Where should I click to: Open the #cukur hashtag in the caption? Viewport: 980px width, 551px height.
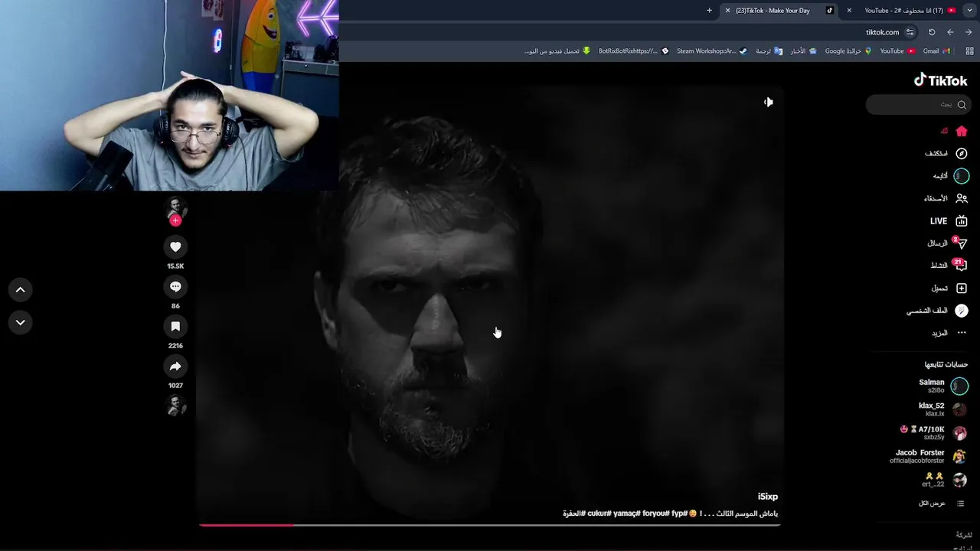tap(598, 514)
